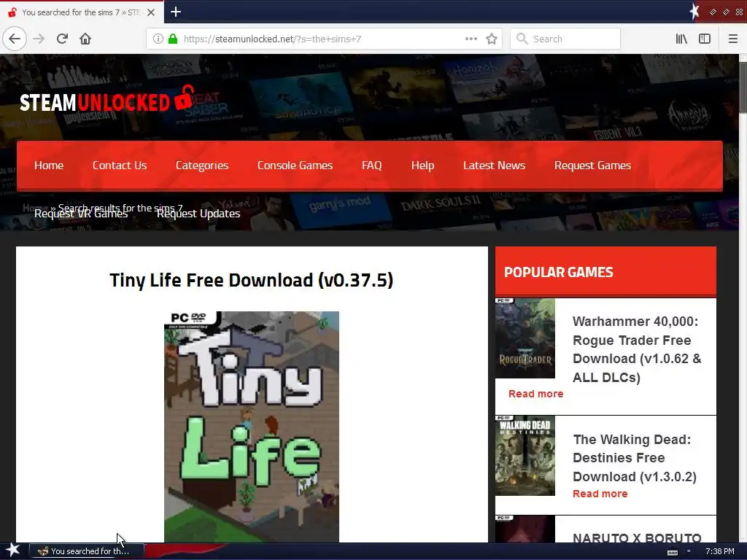Open the hamburger application menu
Screen dimensions: 747x560
732,39
